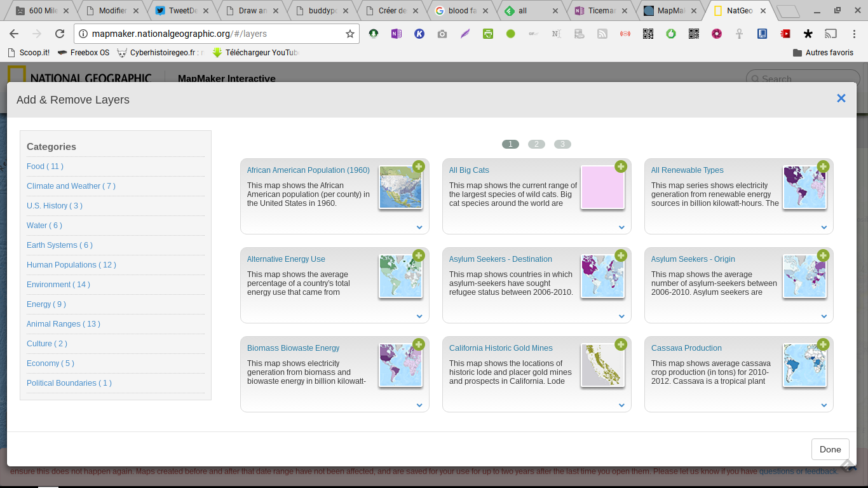
Task: Filter by Culture ( 2 ) category
Action: (x=47, y=344)
